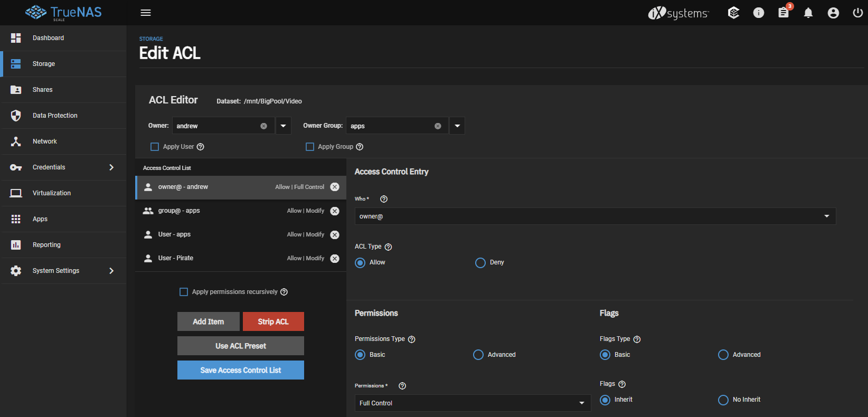Select the Deny ACL type
This screenshot has height=417, width=868.
point(480,263)
